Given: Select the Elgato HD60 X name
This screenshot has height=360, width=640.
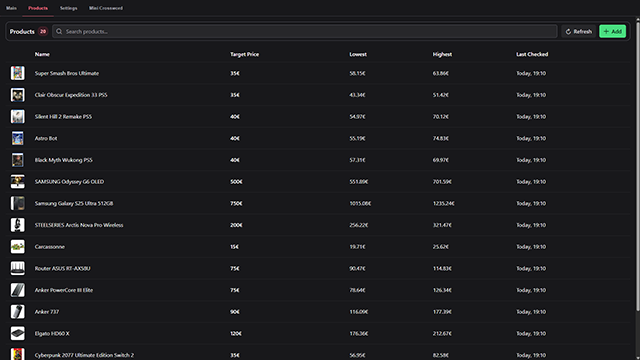Looking at the screenshot, I should [x=52, y=333].
